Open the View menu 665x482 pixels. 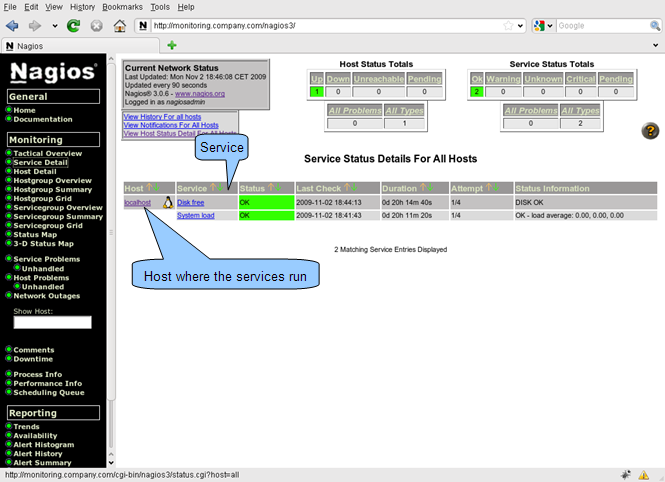click(x=54, y=7)
